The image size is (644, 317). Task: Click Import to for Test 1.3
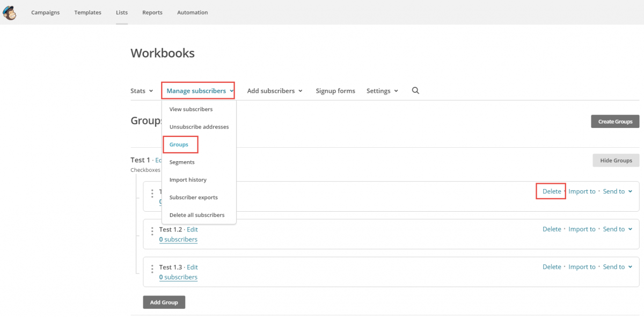(582, 267)
